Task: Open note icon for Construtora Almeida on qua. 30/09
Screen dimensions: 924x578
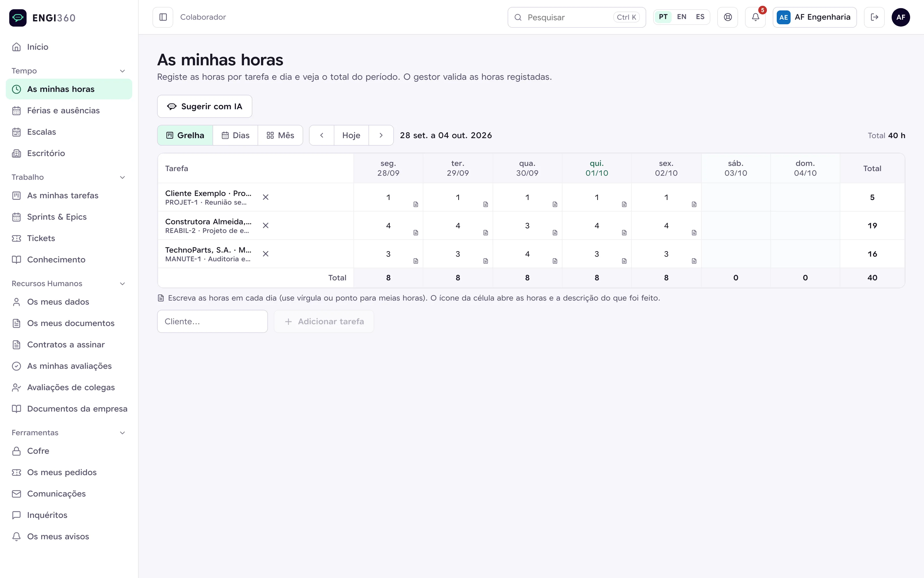Action: pyautogui.click(x=555, y=233)
